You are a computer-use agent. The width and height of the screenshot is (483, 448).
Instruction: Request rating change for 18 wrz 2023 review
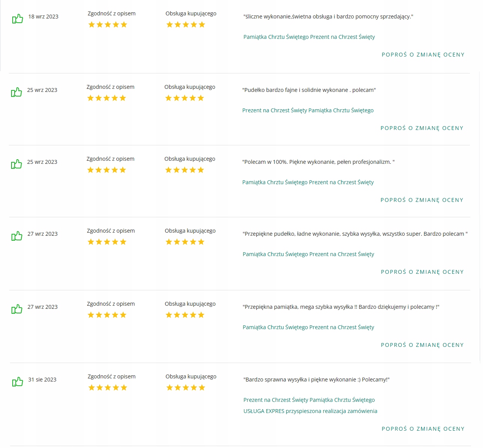coord(423,55)
